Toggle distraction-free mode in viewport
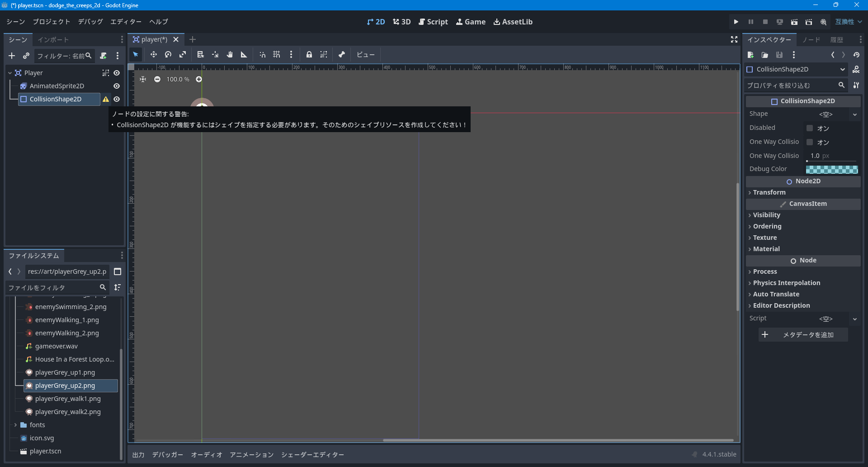868x467 pixels. pos(734,40)
